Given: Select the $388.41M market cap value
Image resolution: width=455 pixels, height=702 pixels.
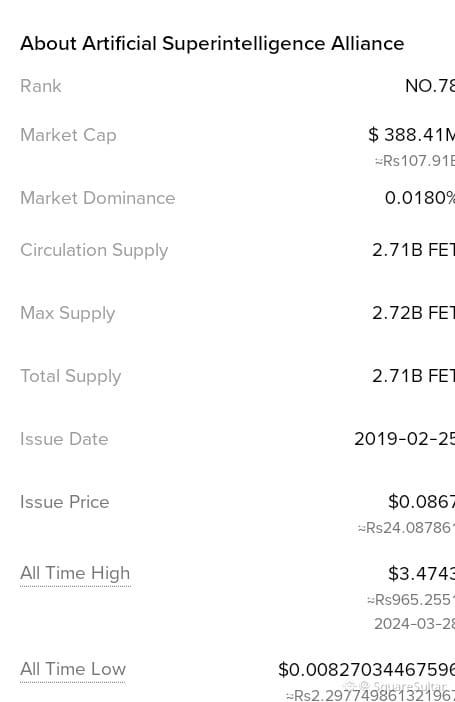Looking at the screenshot, I should point(412,134).
